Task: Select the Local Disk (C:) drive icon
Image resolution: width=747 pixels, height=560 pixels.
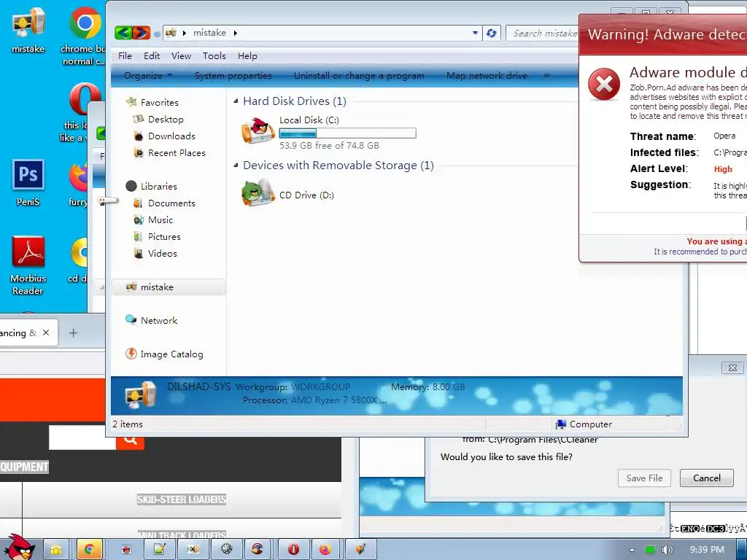Action: point(258,131)
